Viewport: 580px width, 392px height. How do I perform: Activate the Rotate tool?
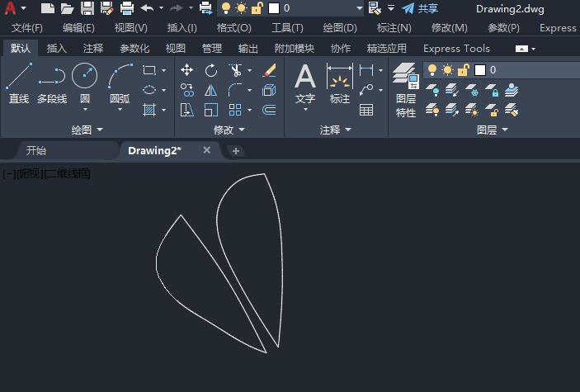click(211, 70)
